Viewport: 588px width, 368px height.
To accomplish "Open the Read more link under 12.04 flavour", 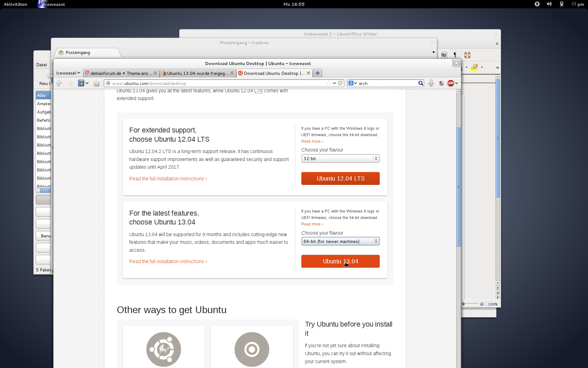I will pos(312,141).
